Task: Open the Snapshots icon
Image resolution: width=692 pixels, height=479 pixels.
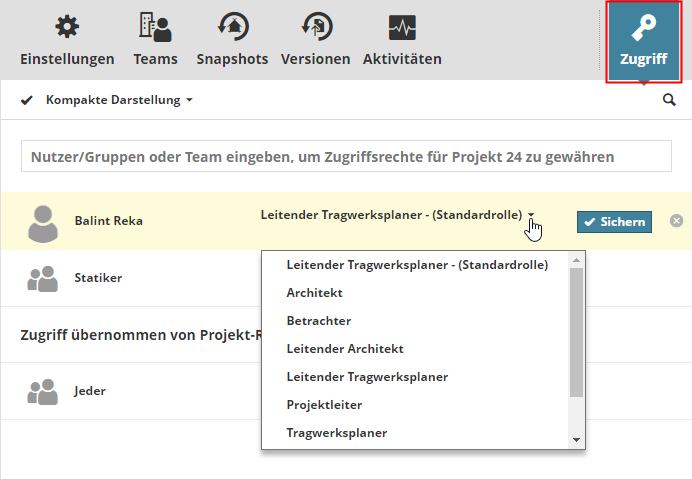Action: [x=232, y=28]
